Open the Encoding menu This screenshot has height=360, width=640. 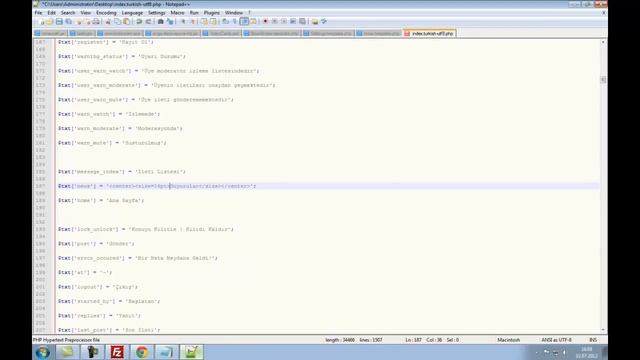(x=106, y=13)
